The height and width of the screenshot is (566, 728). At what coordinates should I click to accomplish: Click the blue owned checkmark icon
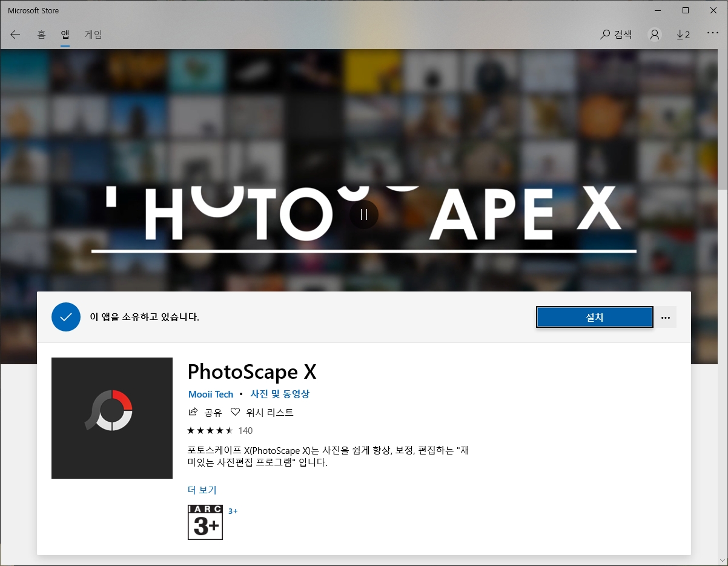(66, 317)
